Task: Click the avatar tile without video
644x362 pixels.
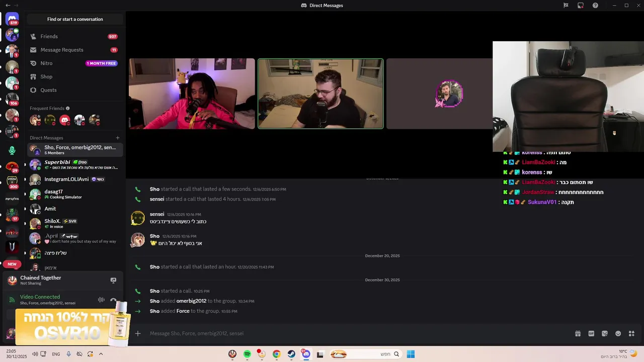Action: point(439,94)
